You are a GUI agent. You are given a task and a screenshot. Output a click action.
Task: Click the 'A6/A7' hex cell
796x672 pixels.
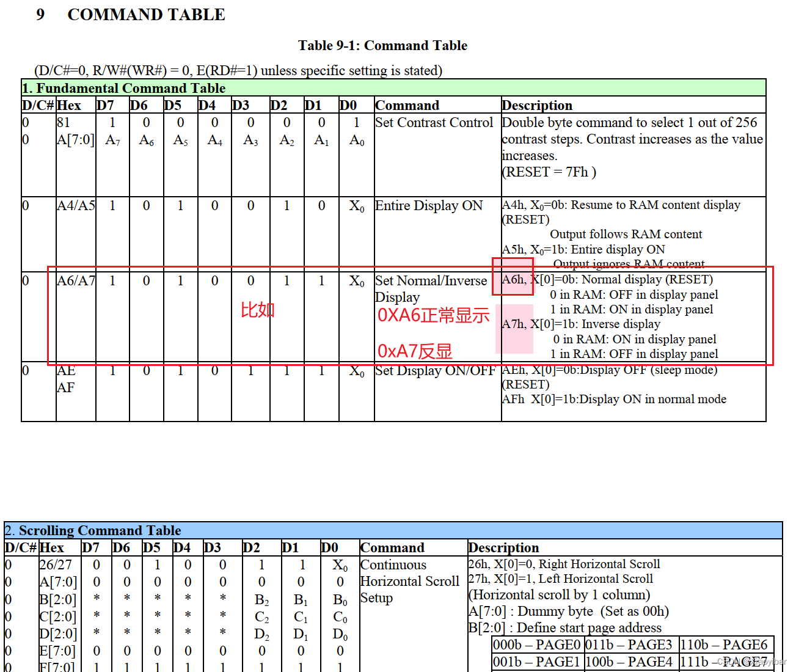[76, 281]
